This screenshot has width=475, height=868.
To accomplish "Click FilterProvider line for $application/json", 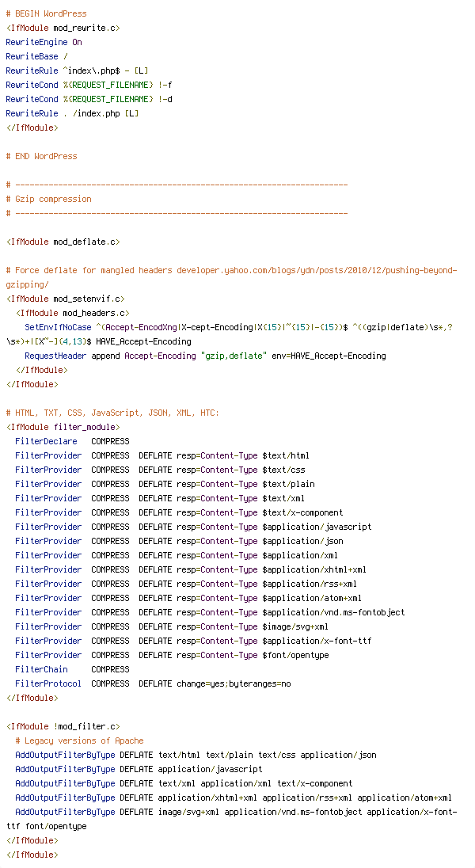I will [x=180, y=542].
